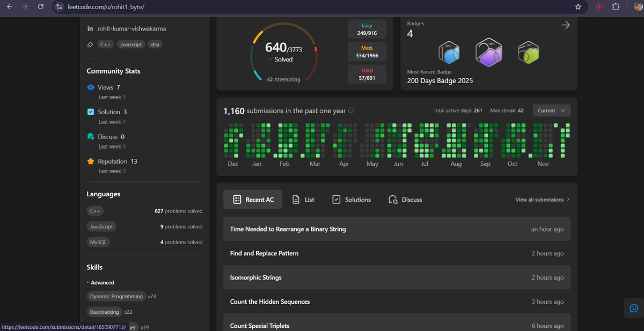Click the JavaScript language chip
The image size is (644, 331).
pos(101,227)
